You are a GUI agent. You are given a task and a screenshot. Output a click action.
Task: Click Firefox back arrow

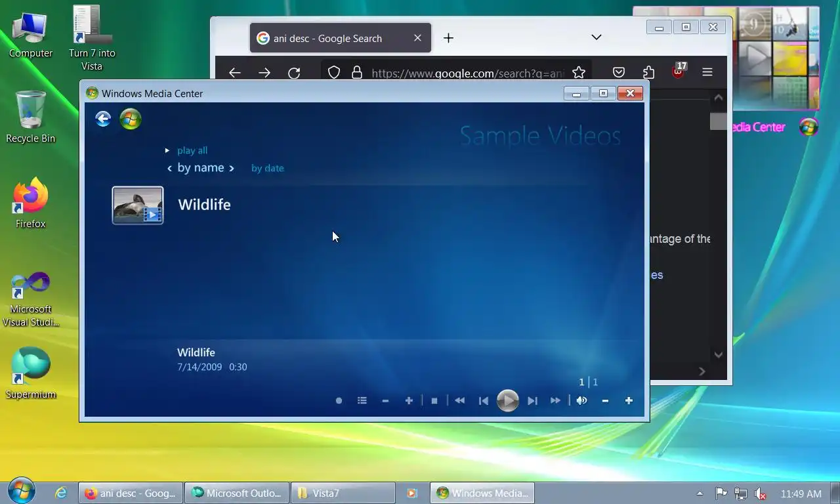coord(234,73)
